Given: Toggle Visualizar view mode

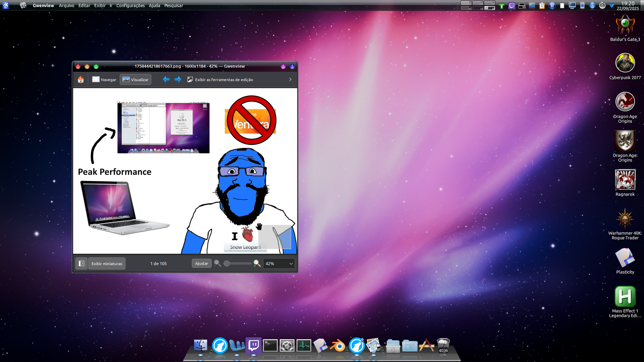Looking at the screenshot, I should 136,79.
